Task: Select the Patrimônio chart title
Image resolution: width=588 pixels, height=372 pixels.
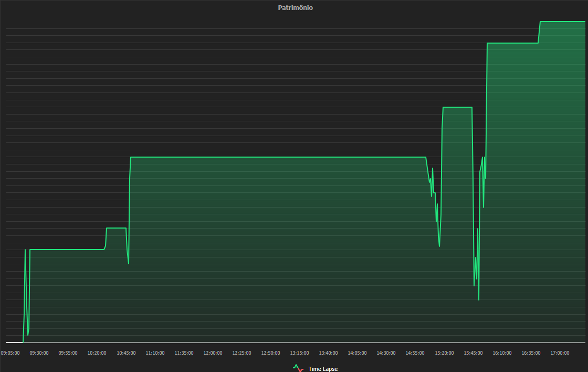Action: pyautogui.click(x=296, y=7)
